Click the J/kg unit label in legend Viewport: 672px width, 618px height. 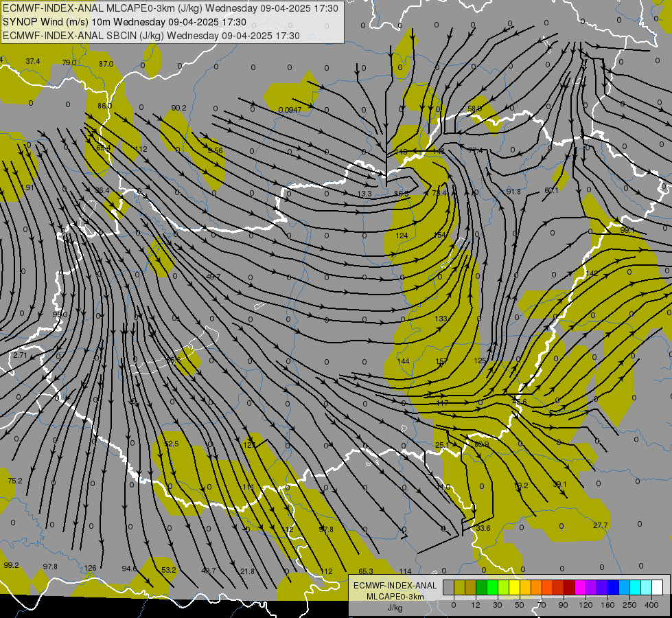[395, 608]
